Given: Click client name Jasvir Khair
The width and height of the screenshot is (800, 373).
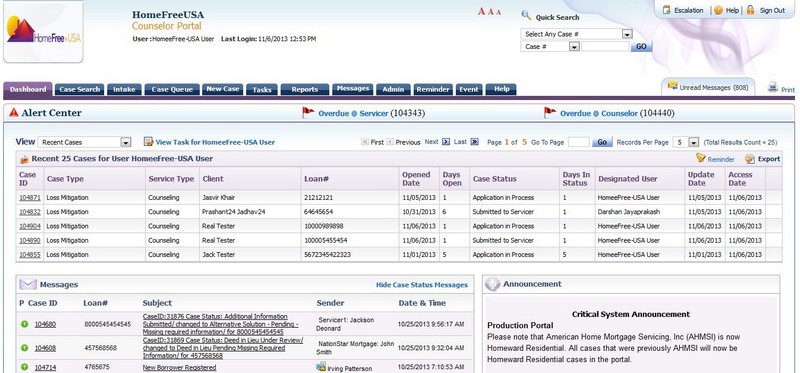Looking at the screenshot, I should [x=218, y=197].
